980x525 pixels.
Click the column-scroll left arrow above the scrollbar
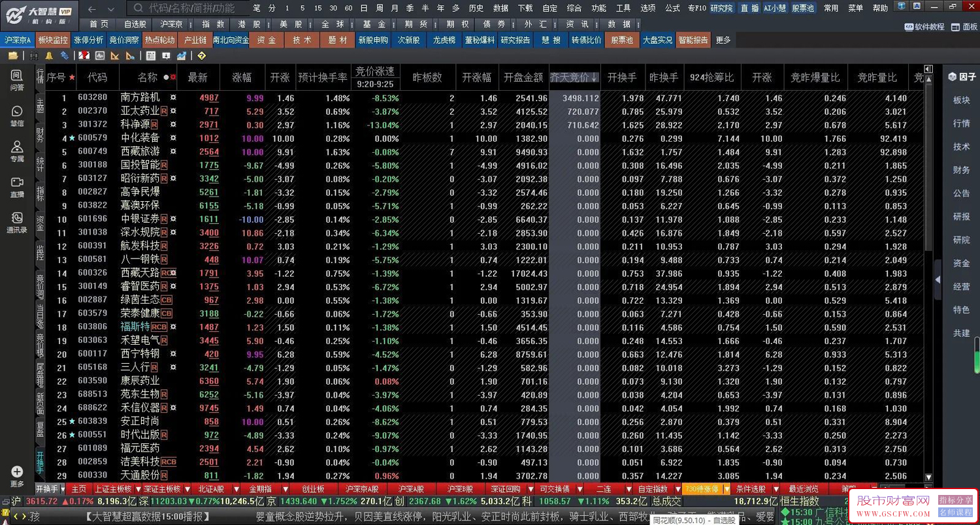928,69
